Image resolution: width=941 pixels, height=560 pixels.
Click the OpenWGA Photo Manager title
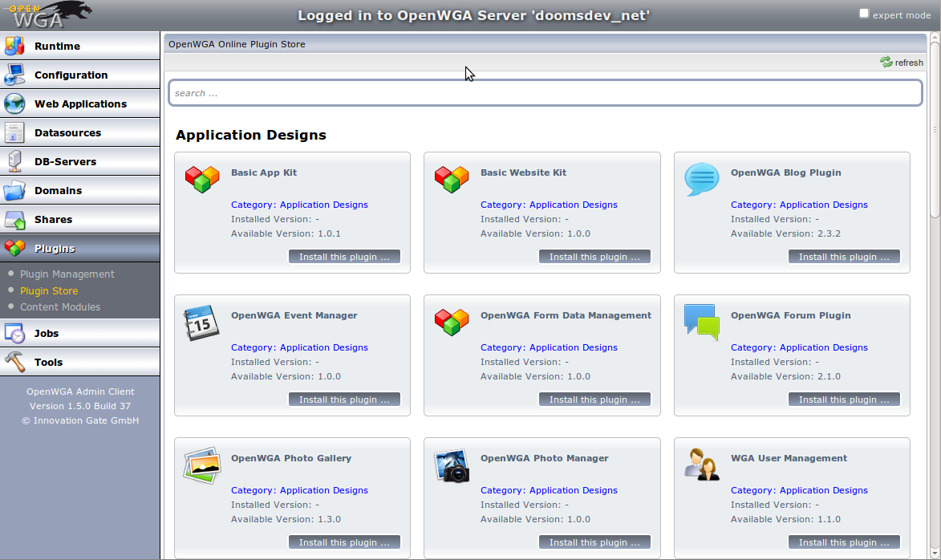[x=545, y=458]
